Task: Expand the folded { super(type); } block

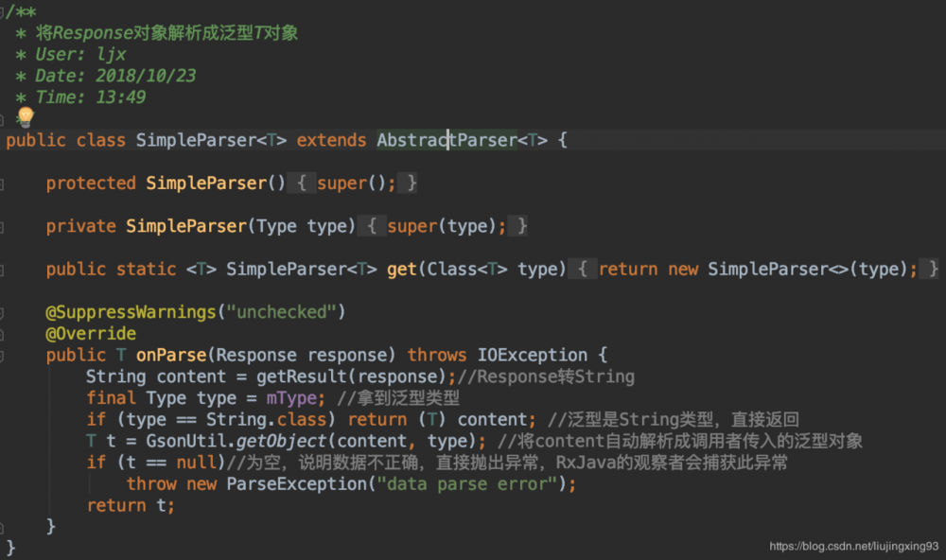Action: [x=445, y=226]
